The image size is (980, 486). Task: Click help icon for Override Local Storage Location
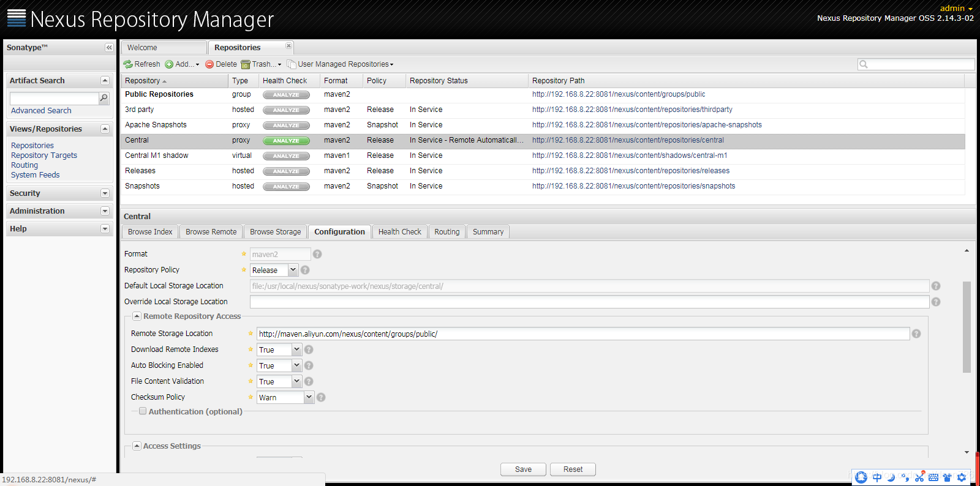tap(936, 302)
